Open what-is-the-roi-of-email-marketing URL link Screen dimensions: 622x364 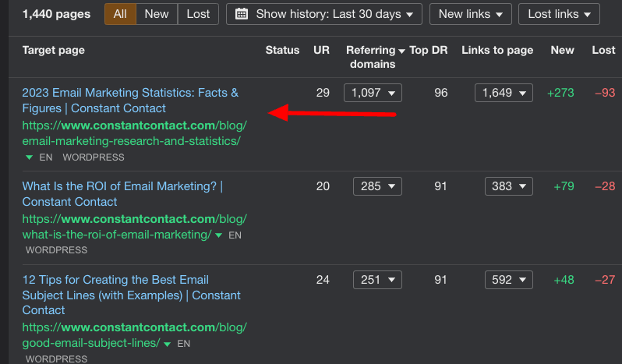[x=135, y=226]
